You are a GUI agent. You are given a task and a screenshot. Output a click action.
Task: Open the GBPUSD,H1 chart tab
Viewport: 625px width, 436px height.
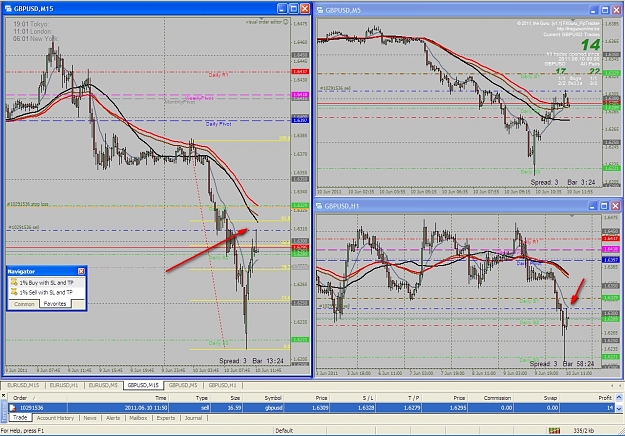point(222,385)
